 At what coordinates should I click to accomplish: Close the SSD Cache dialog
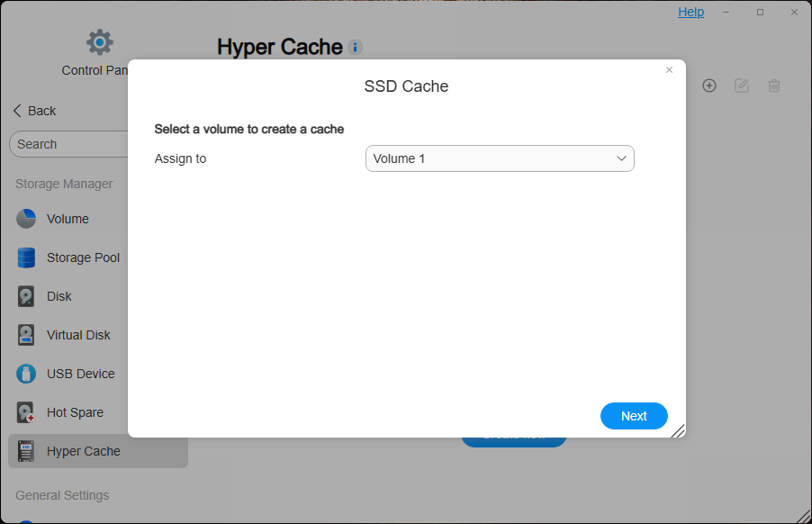669,69
